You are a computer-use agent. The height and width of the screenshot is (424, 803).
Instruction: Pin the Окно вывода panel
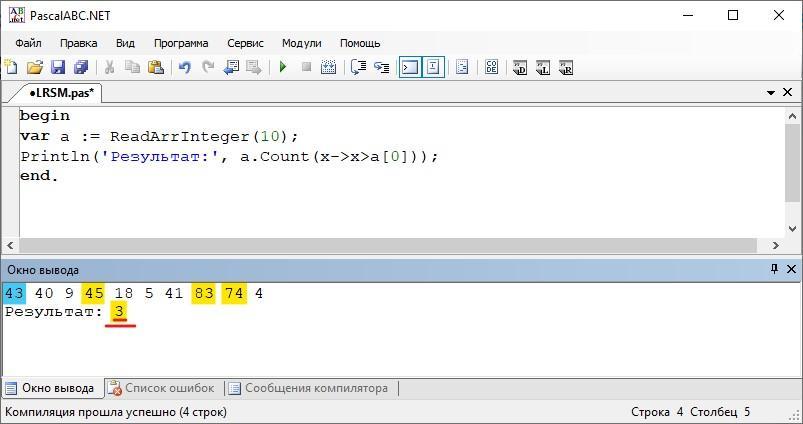pos(774,269)
